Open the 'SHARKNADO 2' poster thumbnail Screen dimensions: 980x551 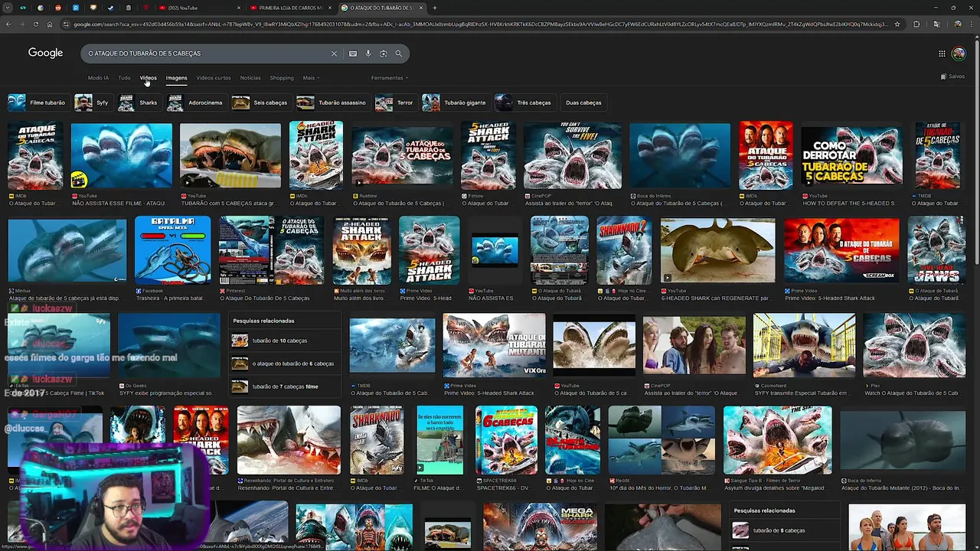[624, 250]
